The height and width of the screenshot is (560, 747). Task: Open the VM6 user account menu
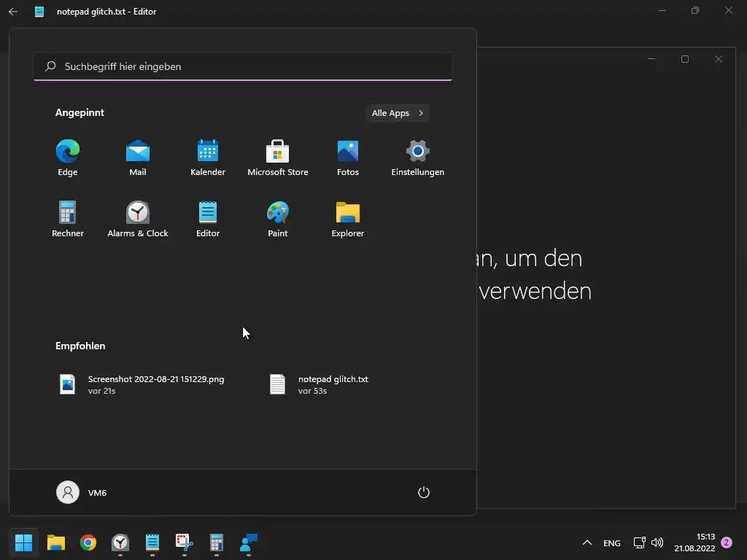(x=82, y=492)
